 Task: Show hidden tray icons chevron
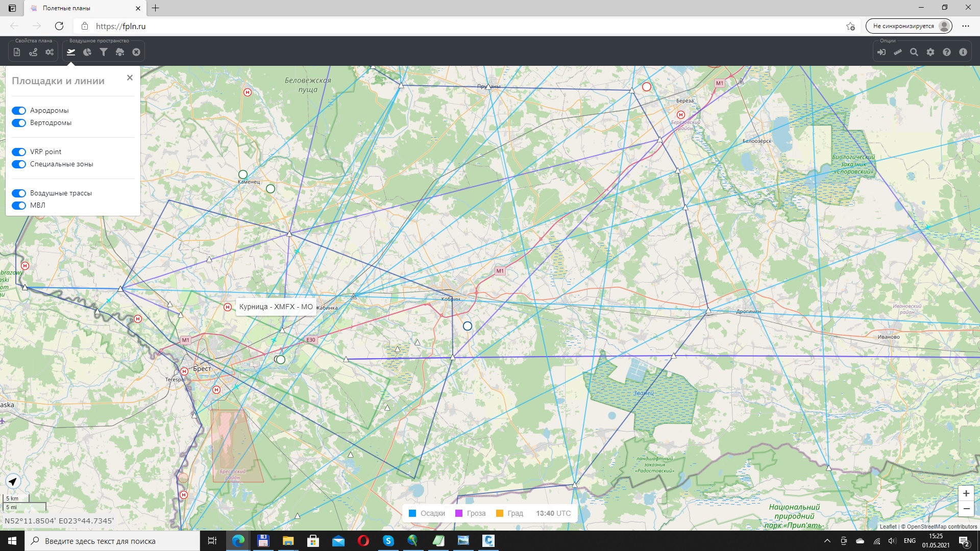tap(827, 541)
